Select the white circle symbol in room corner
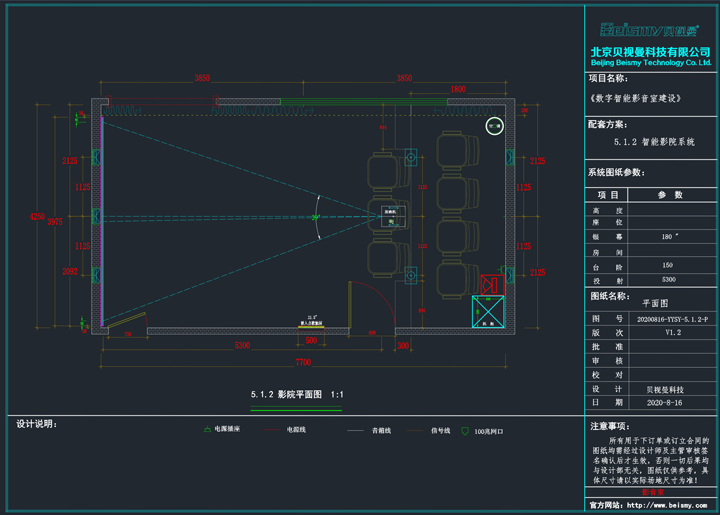The image size is (720, 515). pos(495,126)
